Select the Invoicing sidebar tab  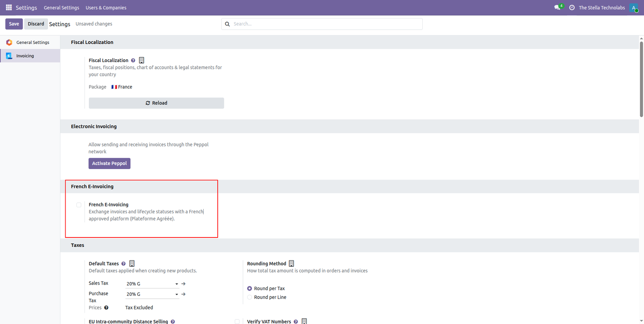30,56
